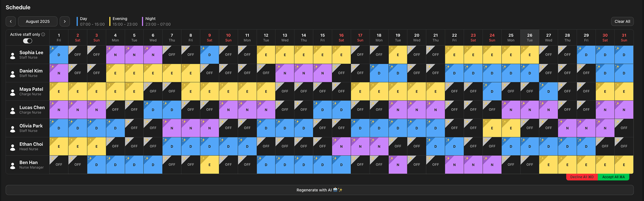Click Ben Han's person icon
This screenshot has width=644, height=201.
point(13,165)
